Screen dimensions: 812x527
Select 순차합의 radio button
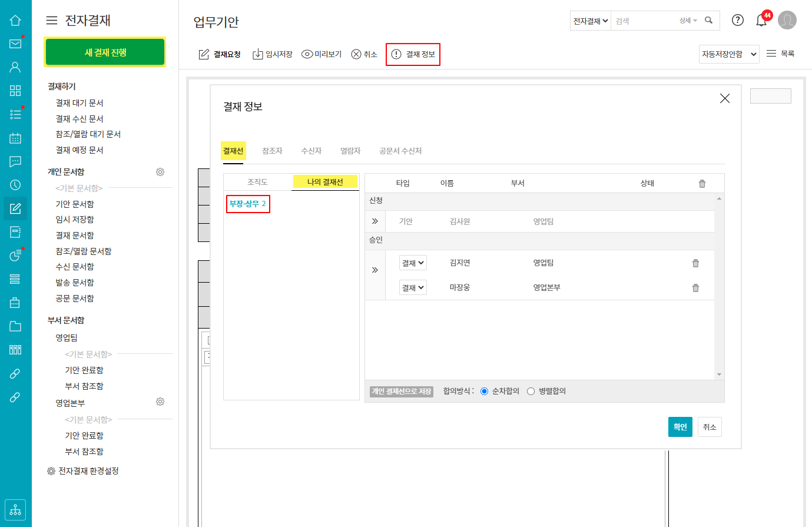coord(484,392)
